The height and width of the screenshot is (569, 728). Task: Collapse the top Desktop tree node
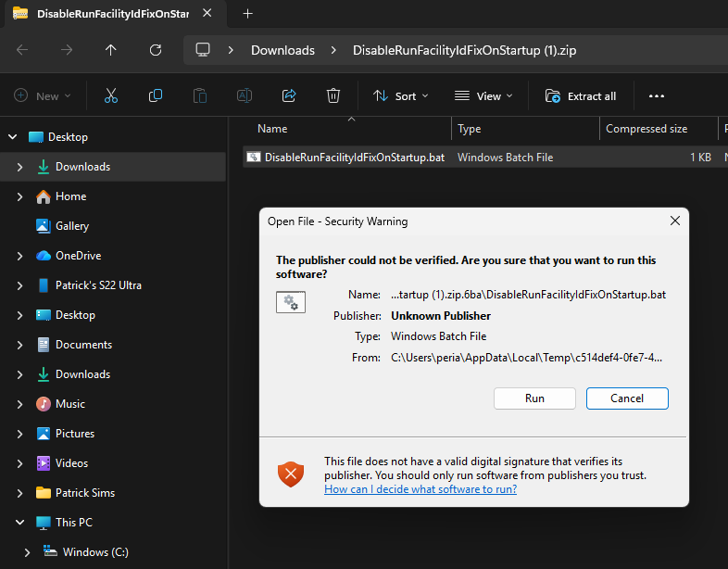tap(13, 137)
